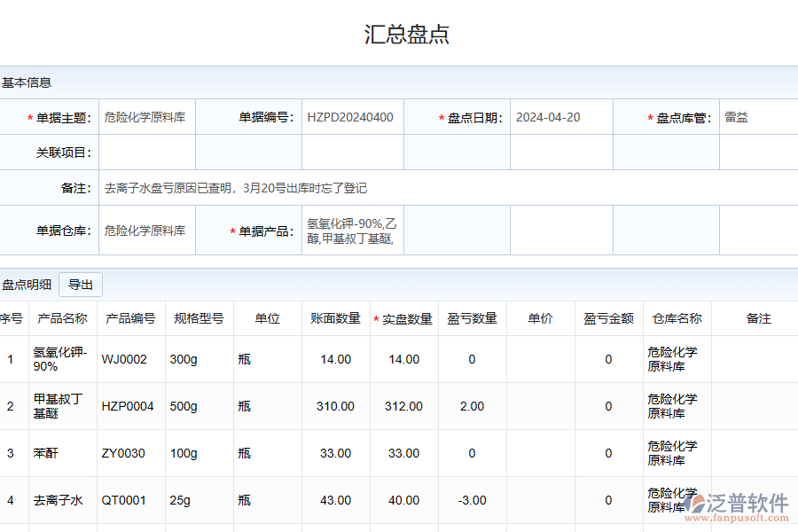The height and width of the screenshot is (532, 798).
Task: Click the 单据编号 field HZPD20240400
Action: tap(352, 117)
